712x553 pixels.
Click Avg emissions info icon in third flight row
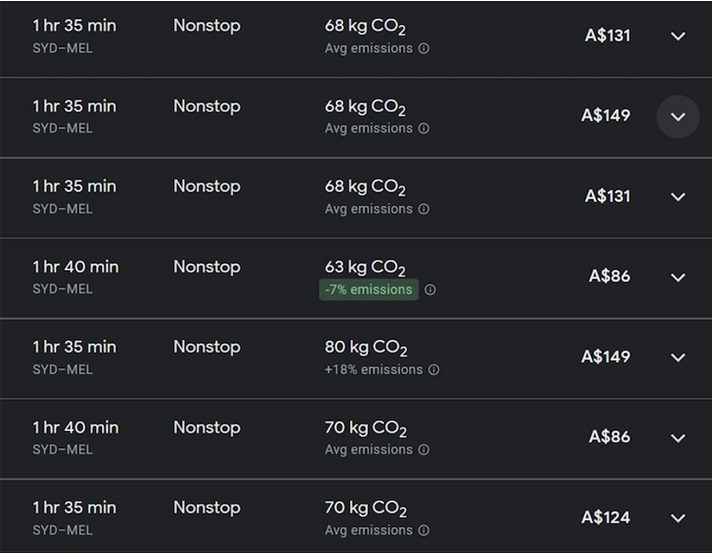424,209
